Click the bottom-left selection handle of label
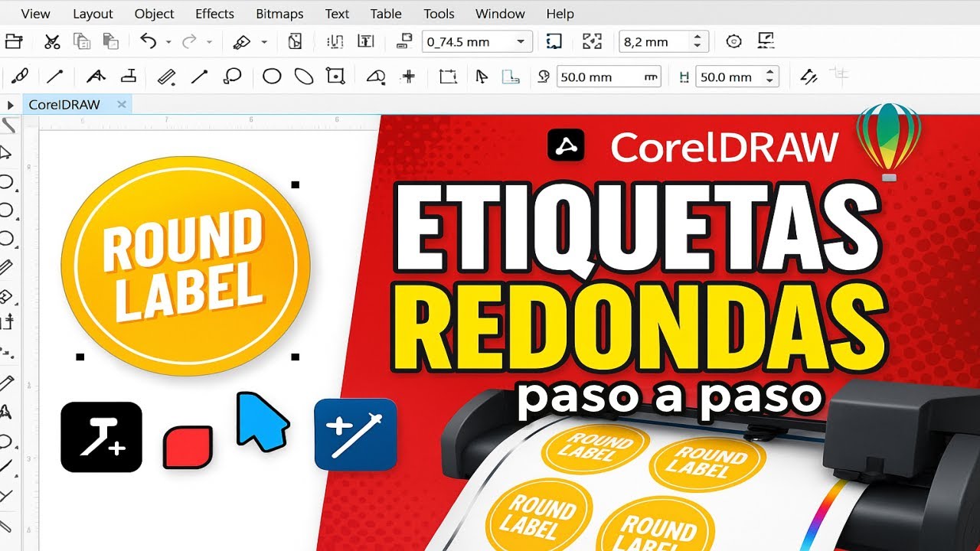 click(80, 357)
